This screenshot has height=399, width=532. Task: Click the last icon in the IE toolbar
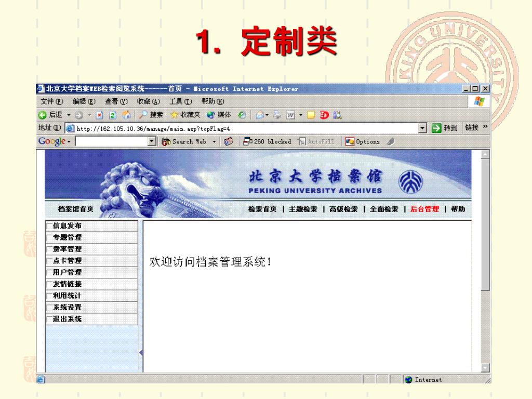[x=337, y=115]
